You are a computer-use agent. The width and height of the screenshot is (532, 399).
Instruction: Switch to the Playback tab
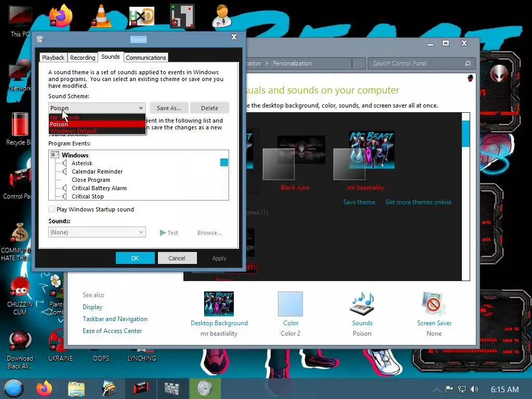click(53, 58)
